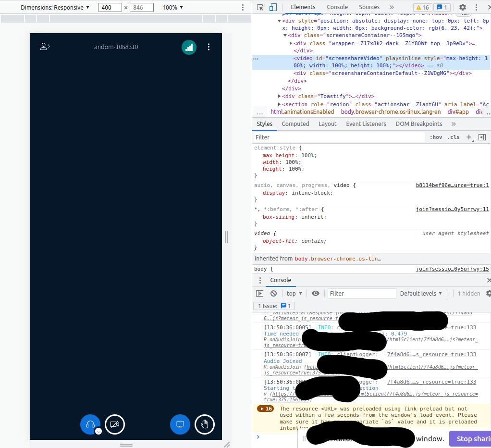Viewport: 491px width, 448px height.
Task: Toggle .cls element classes in the Styles pane
Action: click(x=453, y=137)
